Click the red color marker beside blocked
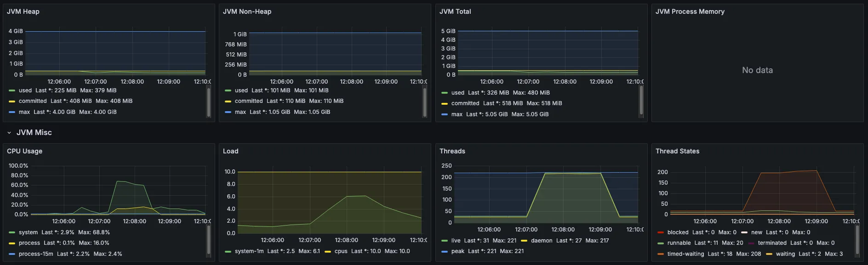 pyautogui.click(x=661, y=232)
